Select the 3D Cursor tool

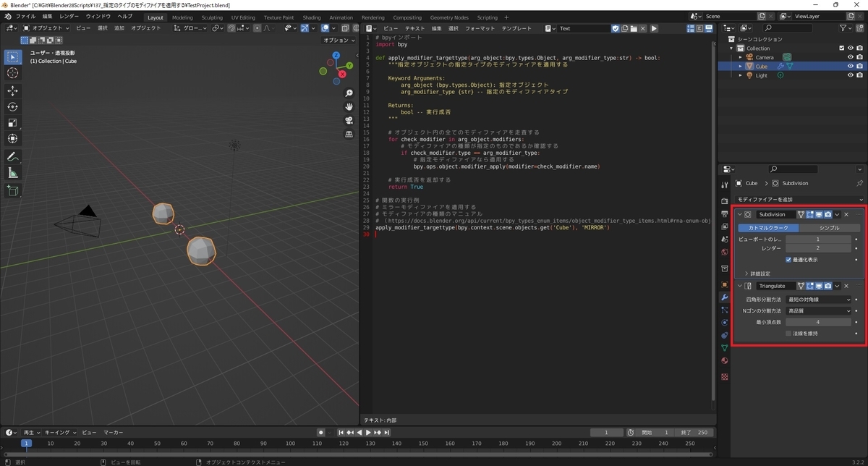[x=13, y=73]
